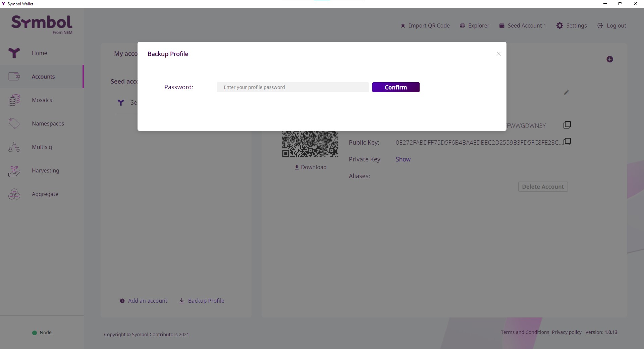Screen dimensions: 644x349
Task: Click the plus icon to add account
Action: pos(609,59)
